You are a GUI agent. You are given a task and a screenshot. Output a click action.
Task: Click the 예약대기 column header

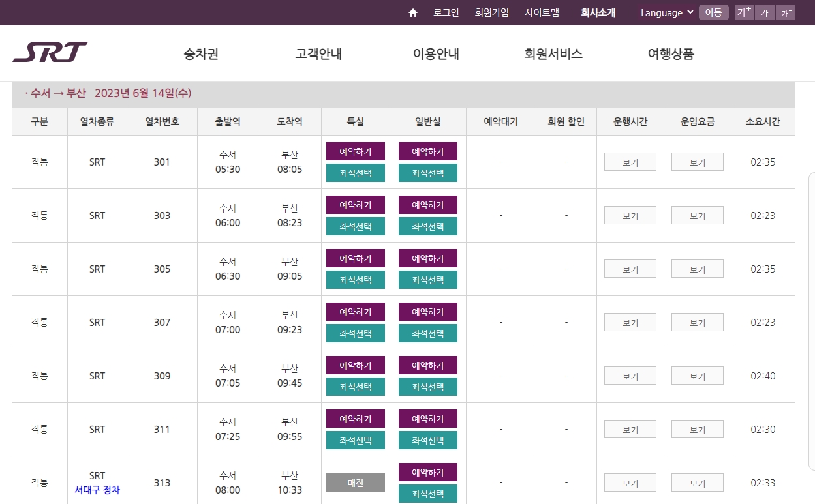point(500,122)
